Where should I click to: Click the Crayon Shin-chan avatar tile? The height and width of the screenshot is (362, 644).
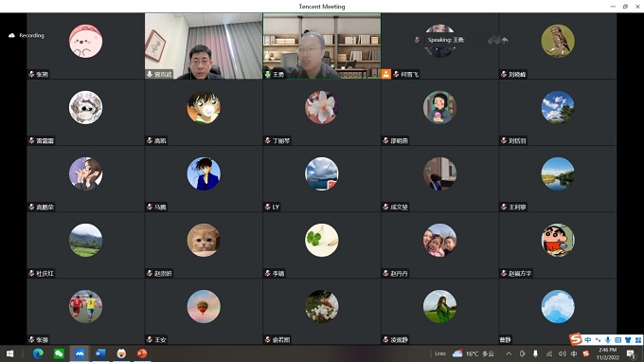pos(558,244)
